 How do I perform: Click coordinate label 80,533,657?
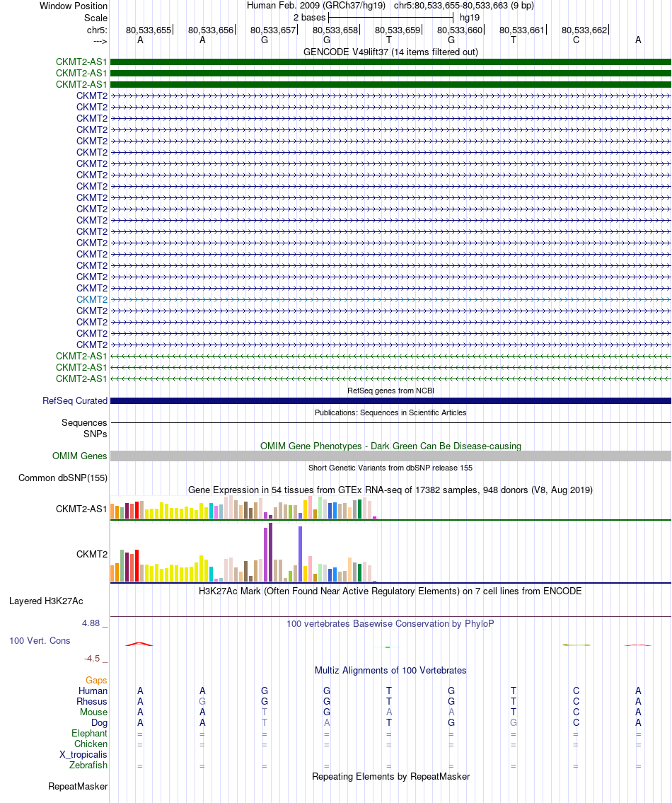pos(273,30)
